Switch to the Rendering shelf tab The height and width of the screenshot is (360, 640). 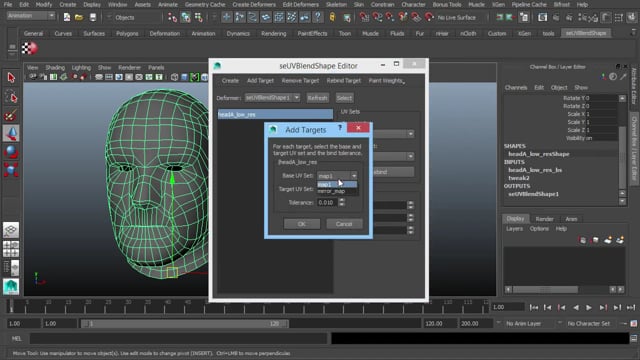click(x=273, y=33)
